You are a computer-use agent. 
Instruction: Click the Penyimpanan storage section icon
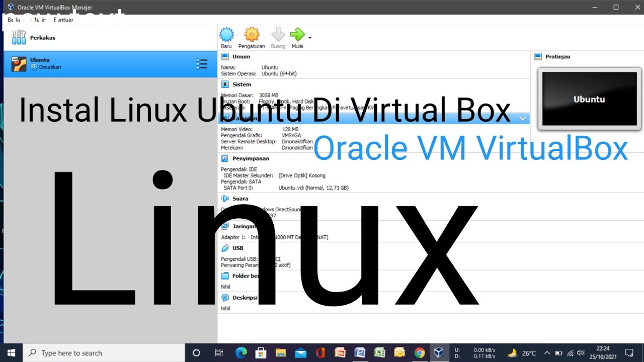coord(225,158)
